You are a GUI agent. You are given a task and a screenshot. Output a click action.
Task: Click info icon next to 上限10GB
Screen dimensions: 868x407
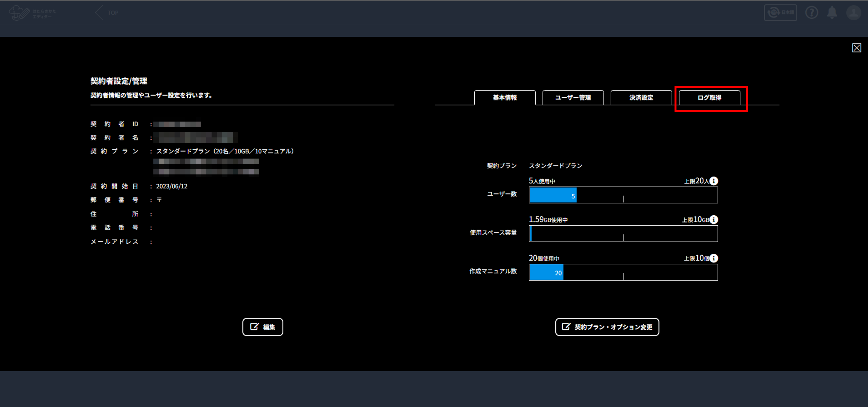point(714,220)
